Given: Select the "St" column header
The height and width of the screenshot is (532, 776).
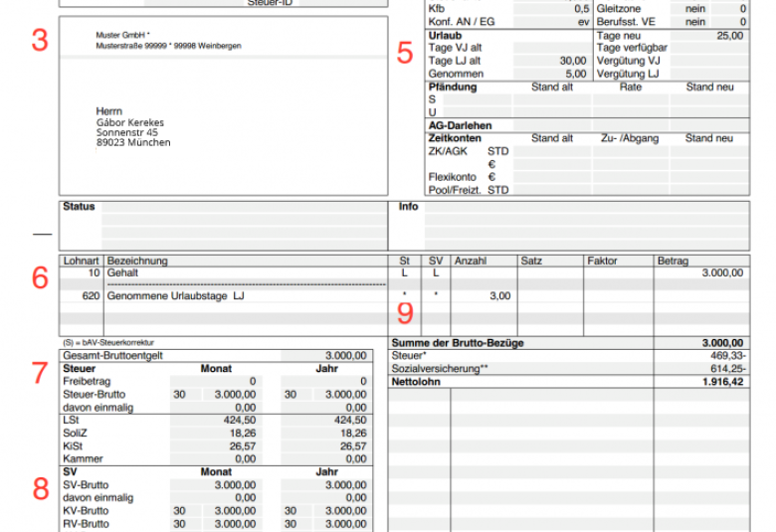Looking at the screenshot, I should [x=404, y=261].
